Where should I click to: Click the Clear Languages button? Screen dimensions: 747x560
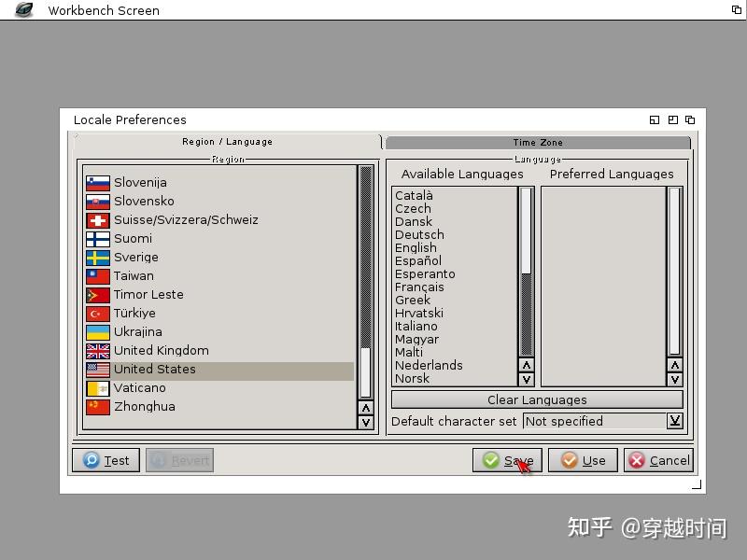point(535,399)
